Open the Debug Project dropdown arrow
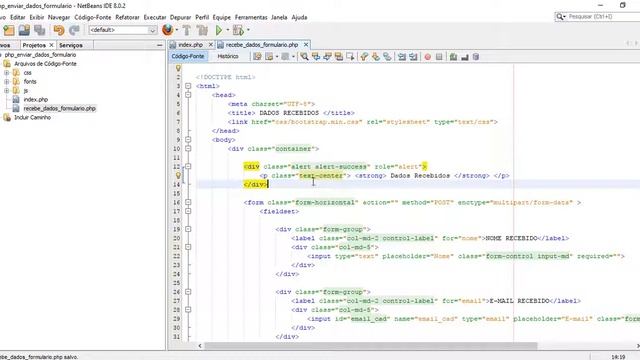This screenshot has height=360, width=640. pyautogui.click(x=248, y=30)
